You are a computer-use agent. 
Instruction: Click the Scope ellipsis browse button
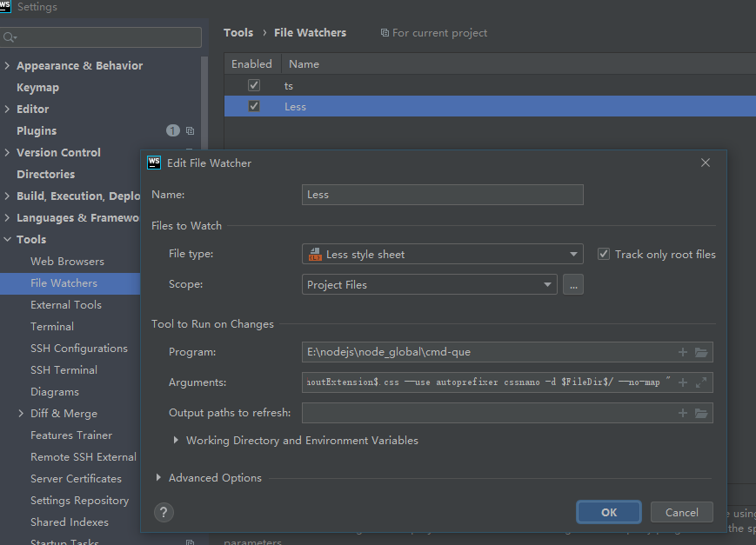click(x=572, y=284)
